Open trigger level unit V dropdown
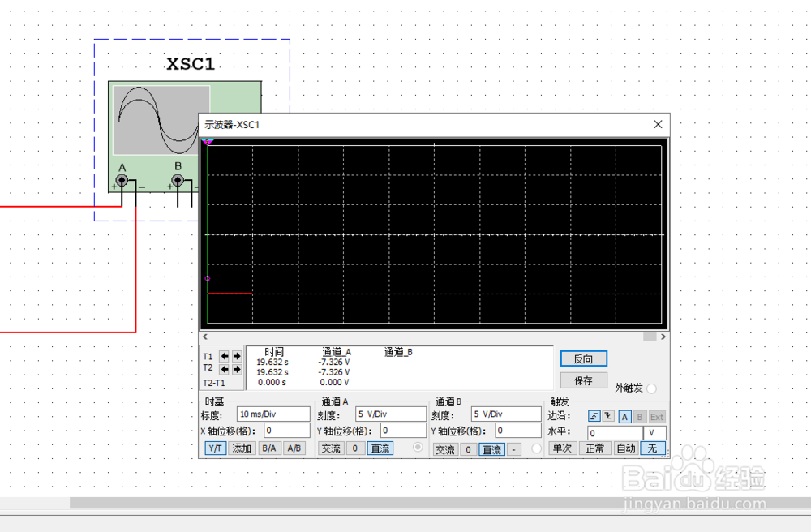811x532 pixels. click(654, 433)
